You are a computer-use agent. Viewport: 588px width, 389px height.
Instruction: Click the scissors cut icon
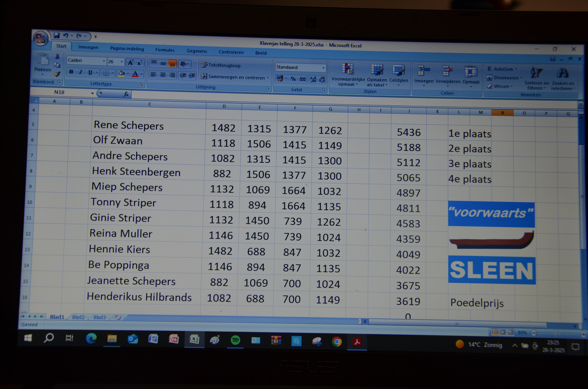pos(57,57)
